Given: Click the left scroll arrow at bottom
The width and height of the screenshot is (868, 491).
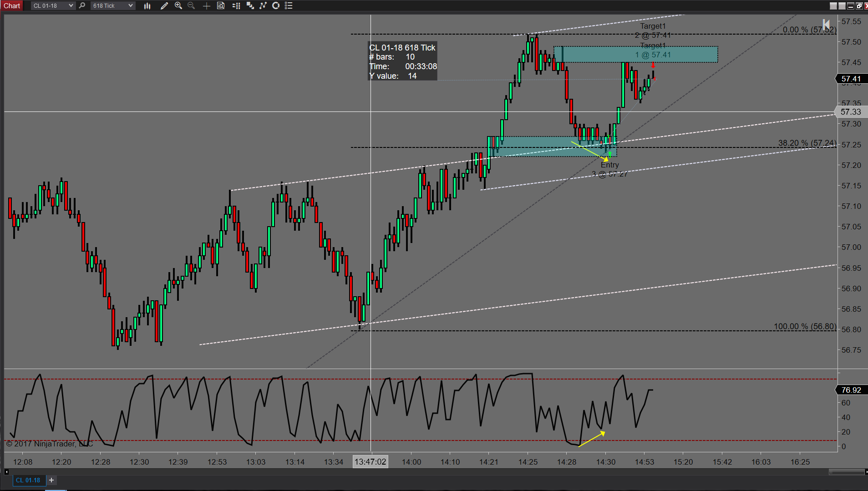Looking at the screenshot, I should [6, 472].
